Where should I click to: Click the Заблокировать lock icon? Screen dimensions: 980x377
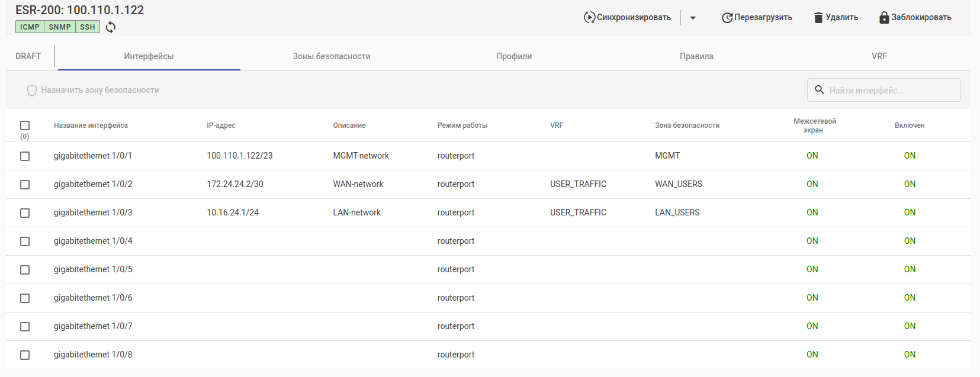tap(884, 18)
